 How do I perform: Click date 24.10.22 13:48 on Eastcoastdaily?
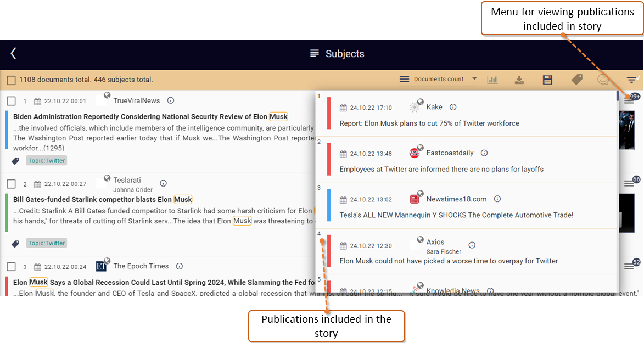coord(371,154)
